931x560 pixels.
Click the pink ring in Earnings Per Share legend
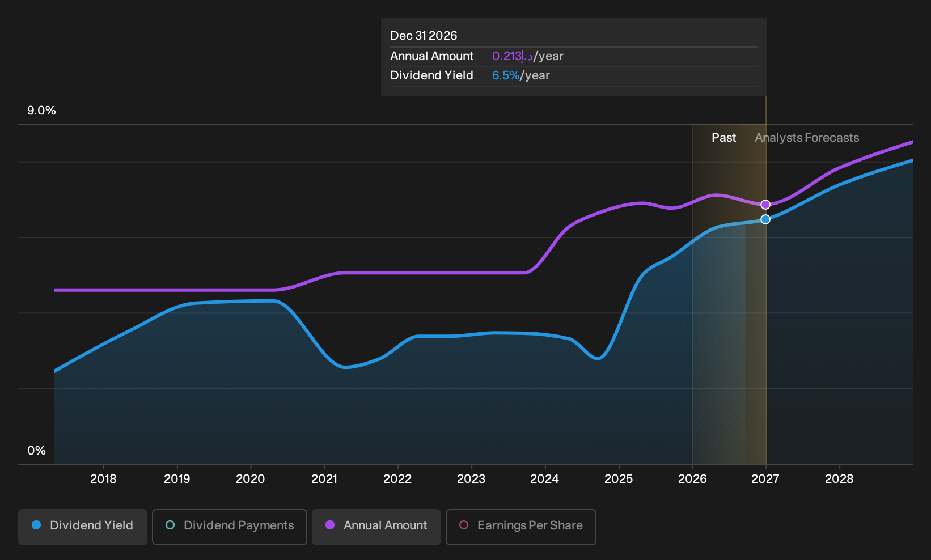(x=464, y=525)
